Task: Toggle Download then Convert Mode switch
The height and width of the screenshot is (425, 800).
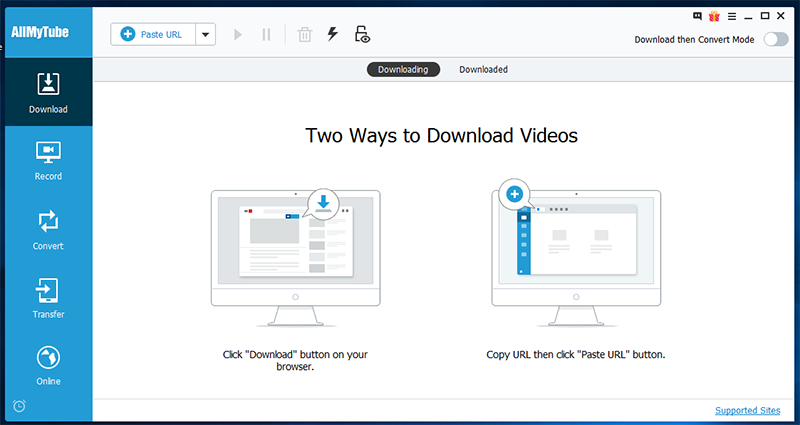Action: click(x=776, y=39)
